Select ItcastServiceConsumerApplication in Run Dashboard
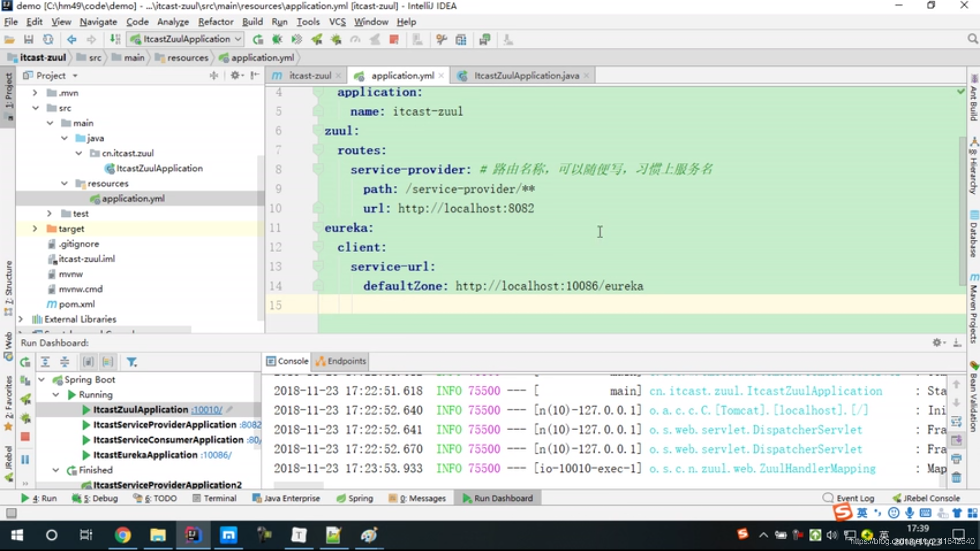Viewport: 980px width, 551px height. 168,440
